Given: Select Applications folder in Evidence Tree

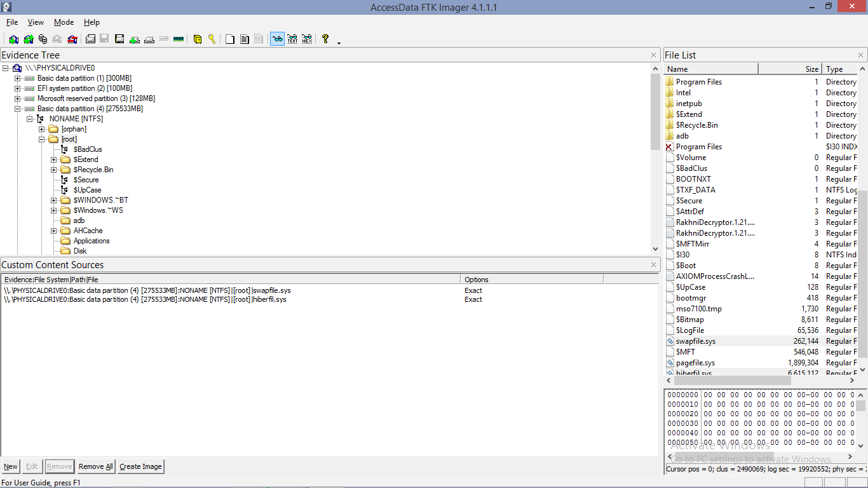Looking at the screenshot, I should point(91,241).
